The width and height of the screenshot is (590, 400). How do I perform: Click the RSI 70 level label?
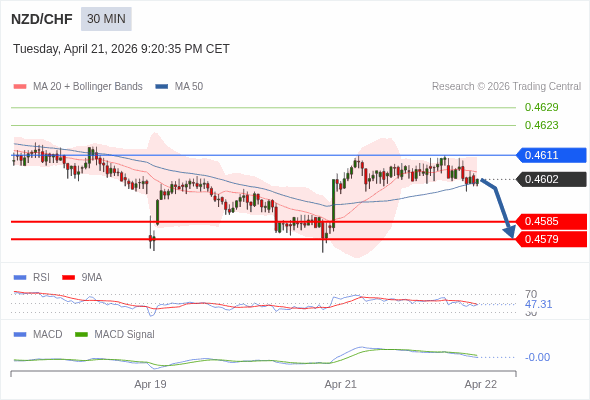tap(531, 294)
